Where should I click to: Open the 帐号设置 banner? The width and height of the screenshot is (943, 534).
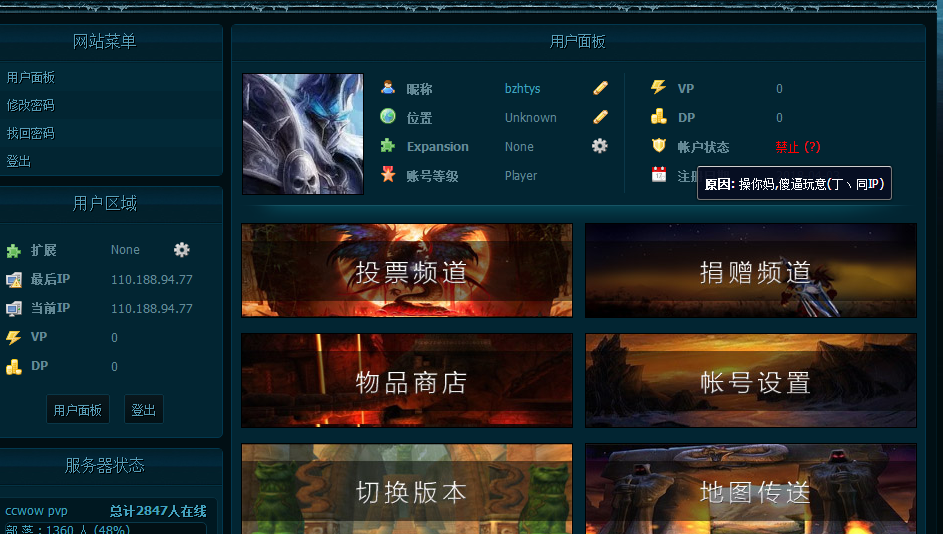coord(751,381)
